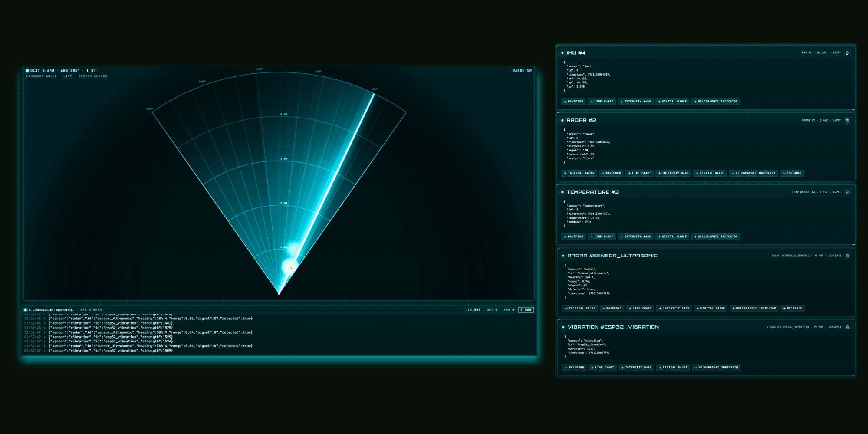Click the RAW STREAM console label

click(91, 310)
